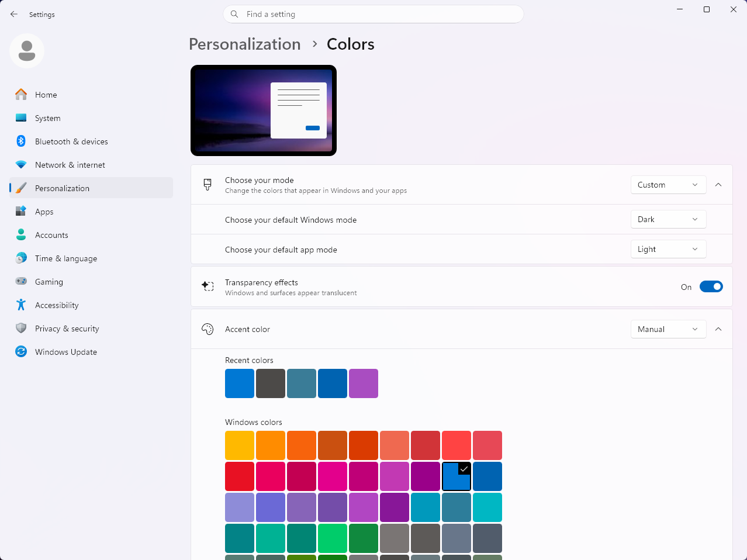Select the Network & internet wifi icon
This screenshot has height=560, width=747.
click(x=21, y=165)
